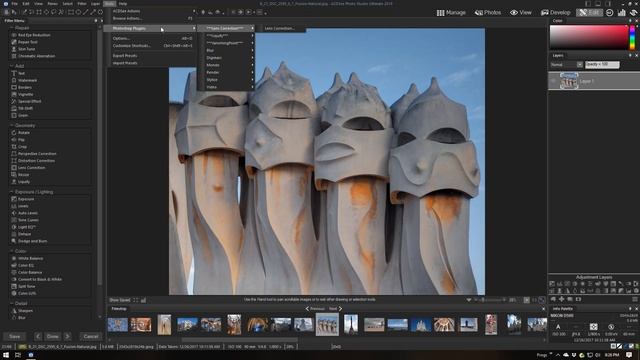Expand the Blur plugin submenu
This screenshot has height=360, width=640.
pos(226,51)
